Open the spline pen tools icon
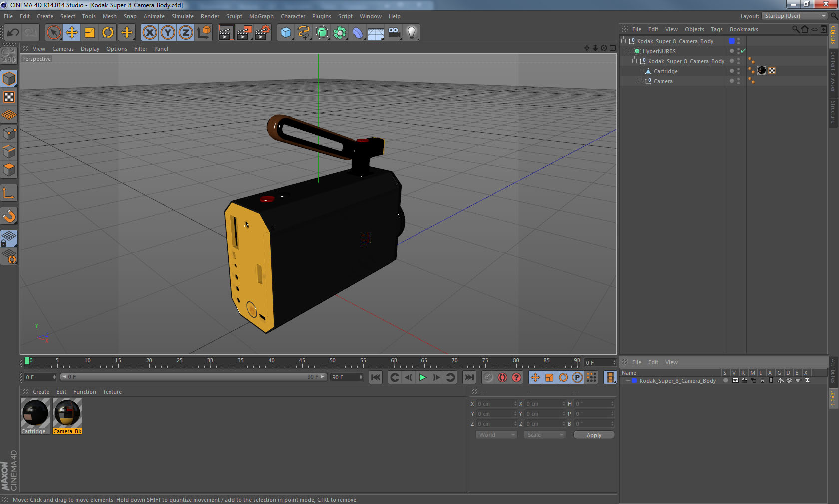The image size is (839, 504). (x=304, y=33)
